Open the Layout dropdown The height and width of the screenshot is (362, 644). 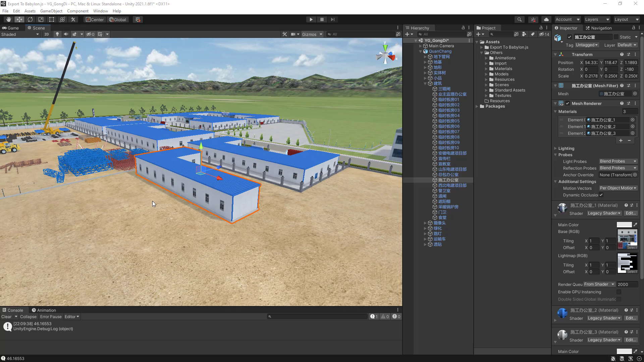[x=626, y=19]
